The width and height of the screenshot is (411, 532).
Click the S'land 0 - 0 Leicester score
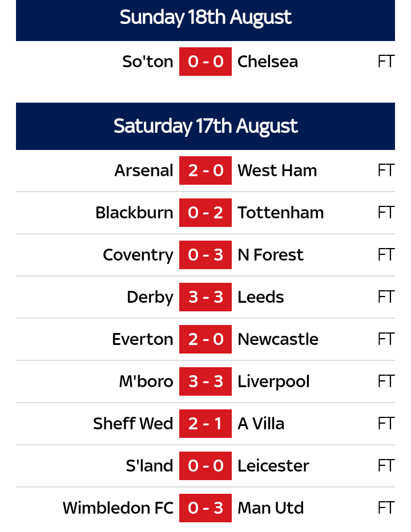[x=205, y=466]
